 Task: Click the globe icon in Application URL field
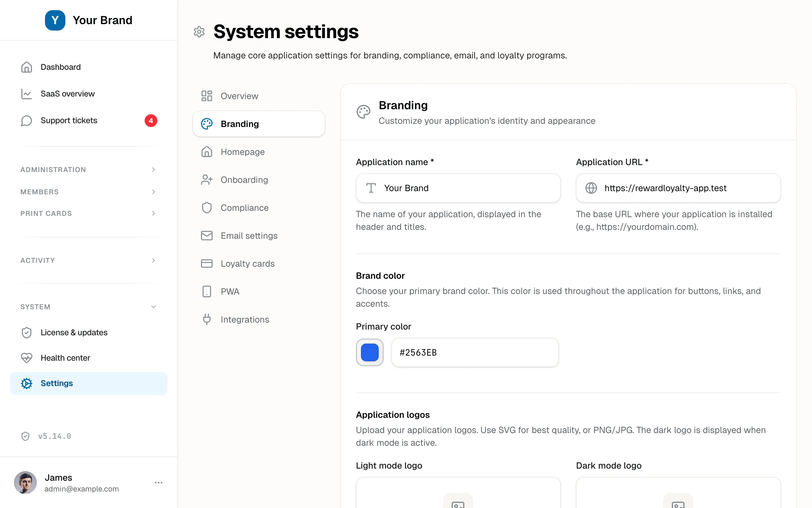coord(591,188)
